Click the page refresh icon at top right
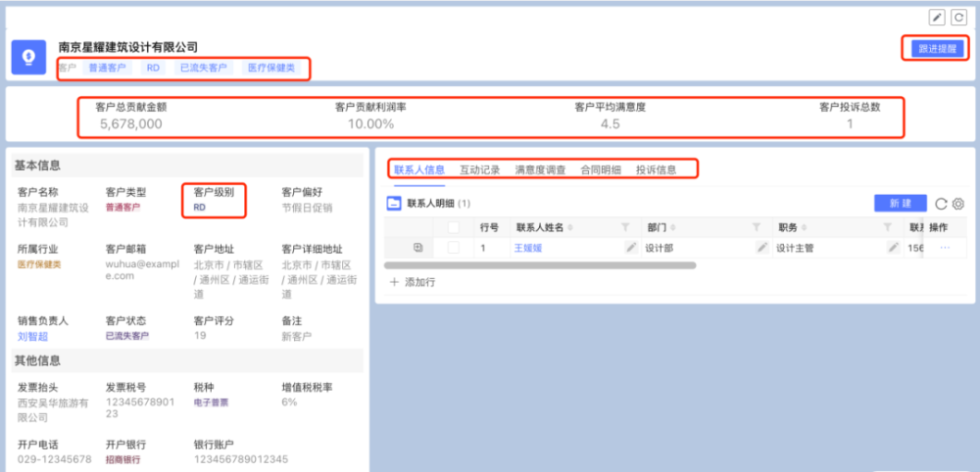 [958, 18]
